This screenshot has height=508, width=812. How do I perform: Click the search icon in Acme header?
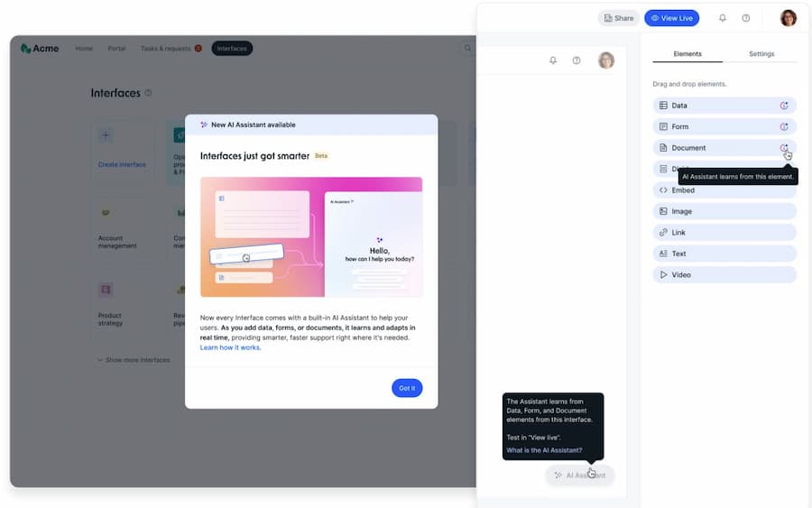coord(466,49)
